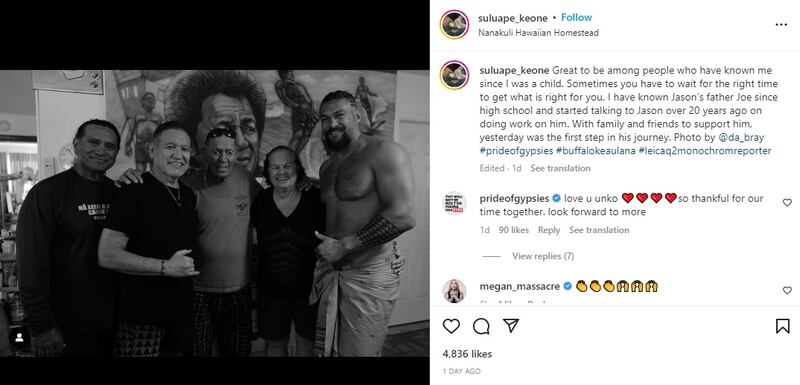The image size is (800, 385).
Task: Expand View replies (7) thread
Action: (543, 256)
